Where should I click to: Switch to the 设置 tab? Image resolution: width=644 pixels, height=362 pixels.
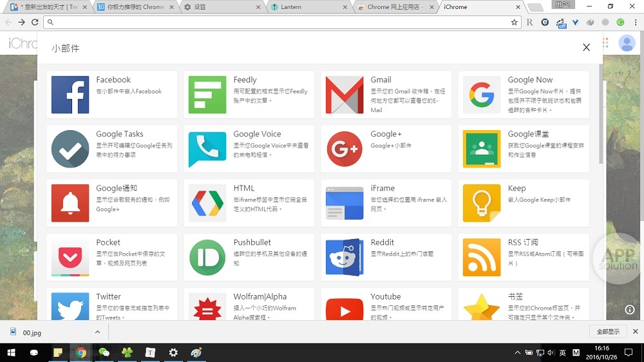[x=222, y=7]
